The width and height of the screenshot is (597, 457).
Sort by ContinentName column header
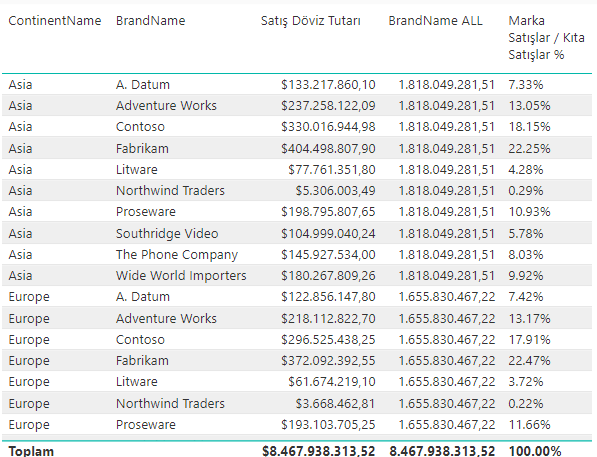click(55, 21)
